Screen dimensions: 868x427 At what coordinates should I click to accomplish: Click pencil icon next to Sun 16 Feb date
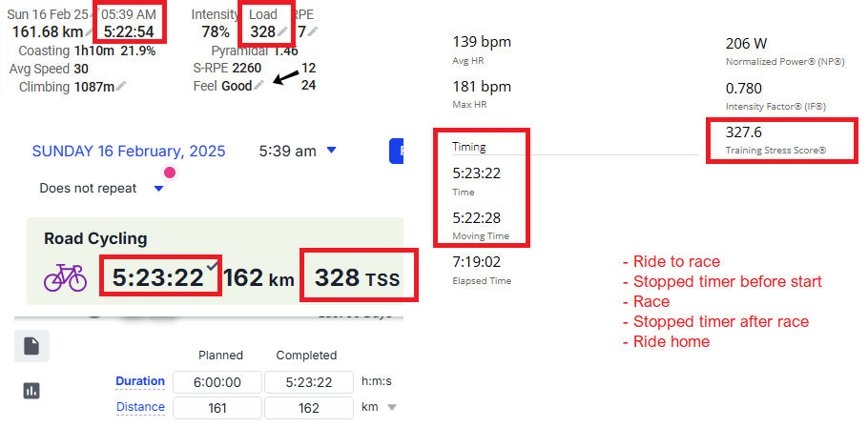(x=95, y=11)
